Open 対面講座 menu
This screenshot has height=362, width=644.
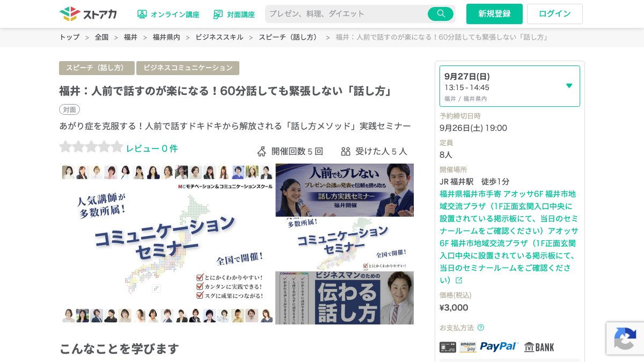[234, 14]
